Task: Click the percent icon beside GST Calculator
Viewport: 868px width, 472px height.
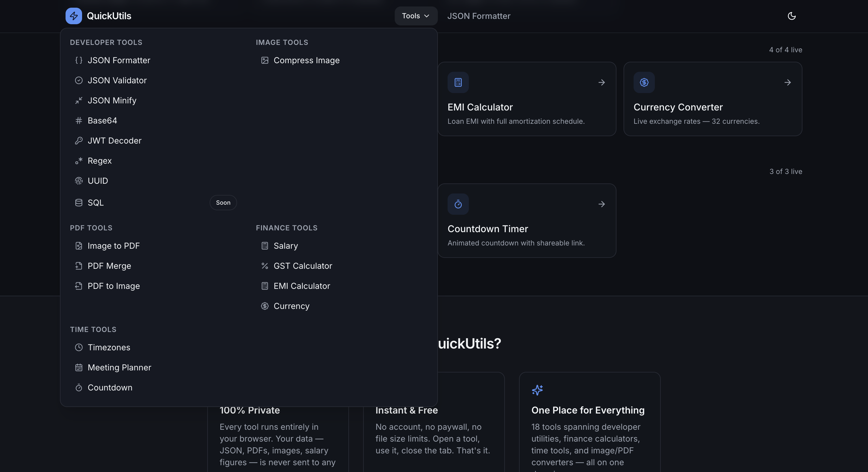Action: click(265, 266)
